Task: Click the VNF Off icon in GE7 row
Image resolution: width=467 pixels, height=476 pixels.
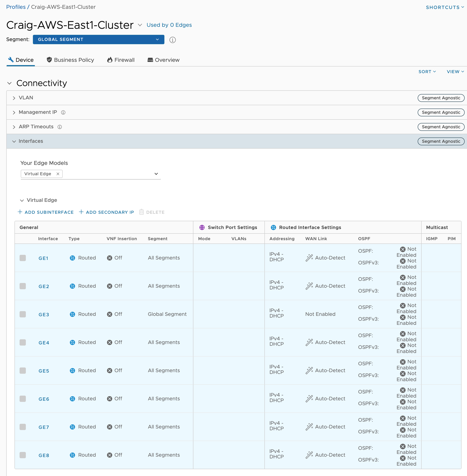Action: pos(110,427)
